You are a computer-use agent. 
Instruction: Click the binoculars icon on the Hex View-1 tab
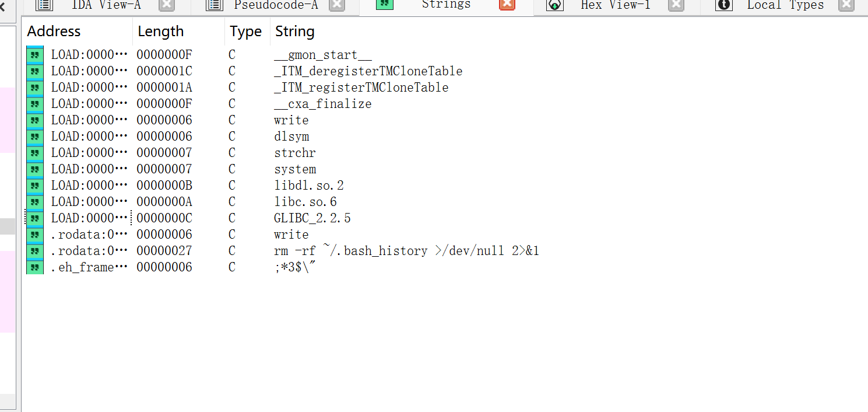click(x=554, y=6)
